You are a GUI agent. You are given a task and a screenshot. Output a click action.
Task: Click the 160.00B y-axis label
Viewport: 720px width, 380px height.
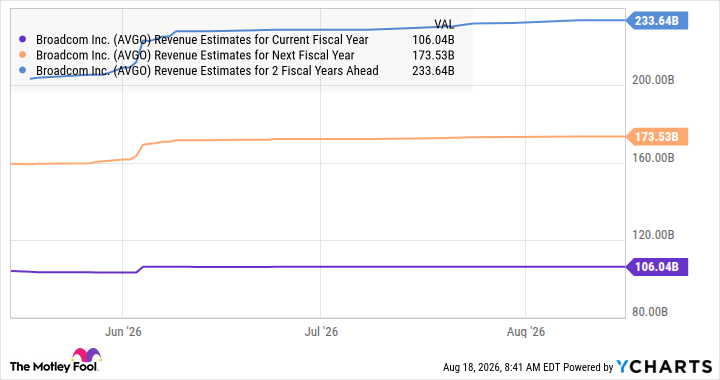coord(653,158)
